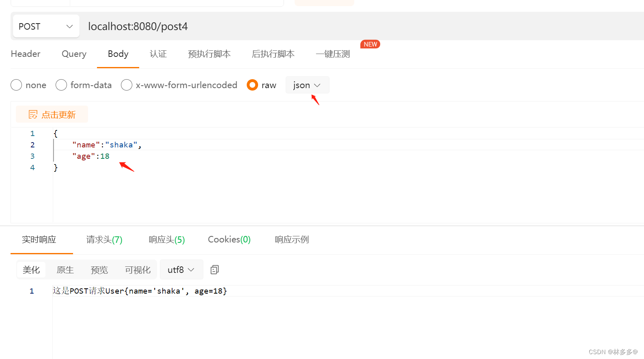Select the form-data radio option

click(61, 85)
